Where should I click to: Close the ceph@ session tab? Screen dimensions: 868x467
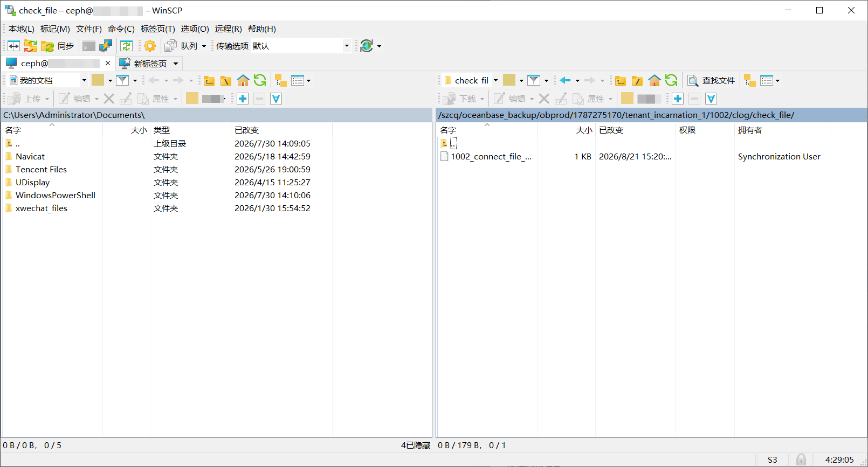coord(108,64)
